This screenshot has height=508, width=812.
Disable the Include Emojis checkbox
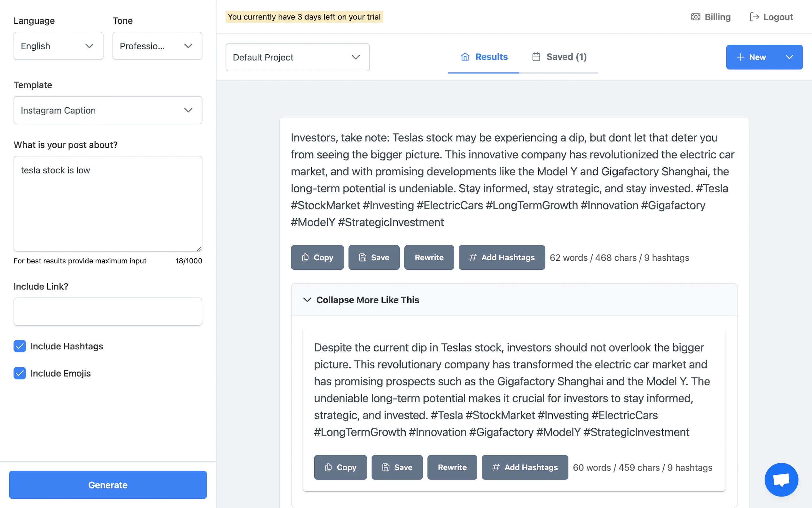coord(20,373)
